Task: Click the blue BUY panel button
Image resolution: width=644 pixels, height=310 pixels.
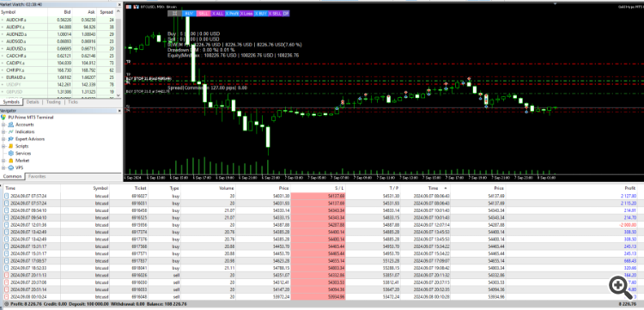Action: click(190, 13)
